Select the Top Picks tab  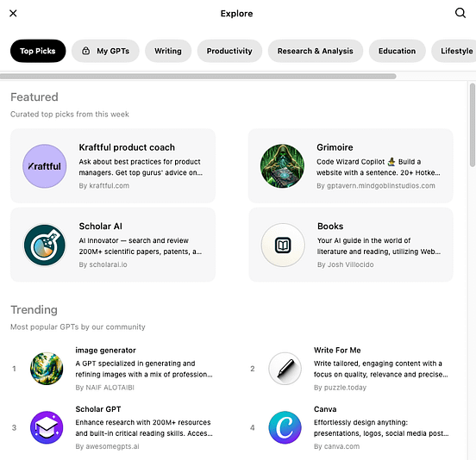coord(38,51)
